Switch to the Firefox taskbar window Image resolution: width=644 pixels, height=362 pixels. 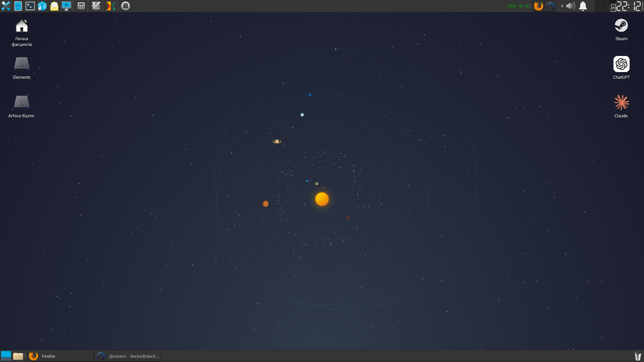point(60,356)
